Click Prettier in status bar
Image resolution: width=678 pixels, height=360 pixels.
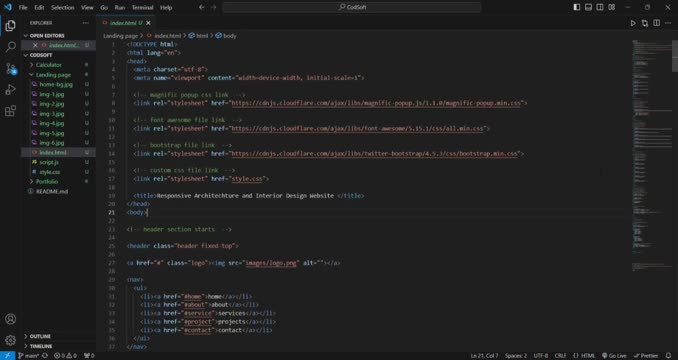pyautogui.click(x=646, y=356)
